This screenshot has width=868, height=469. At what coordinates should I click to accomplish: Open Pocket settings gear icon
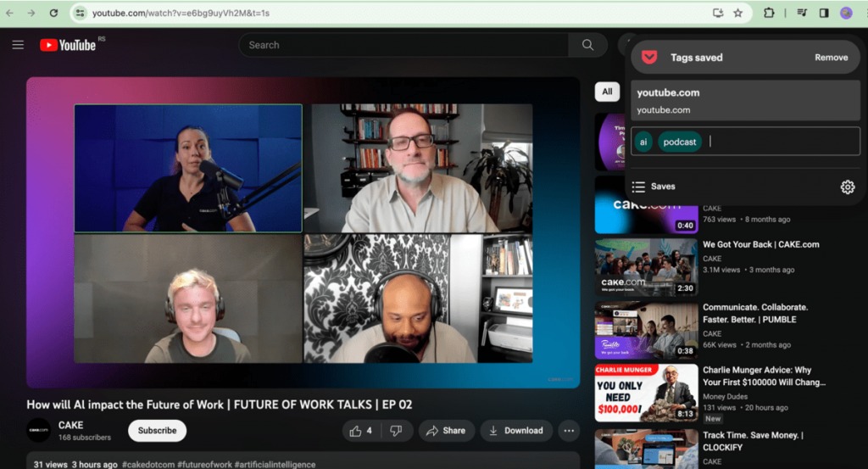(847, 187)
